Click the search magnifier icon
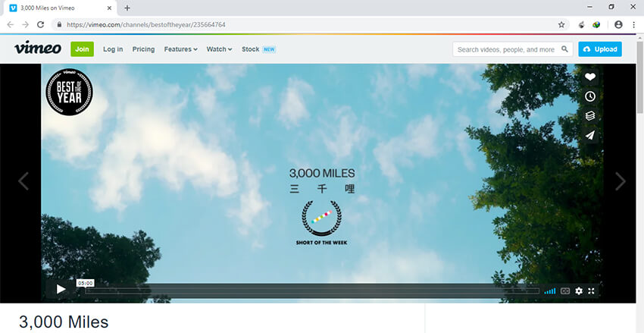 [564, 49]
